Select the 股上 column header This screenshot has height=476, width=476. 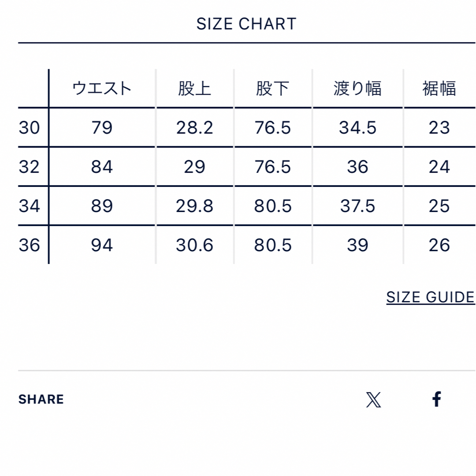(195, 89)
